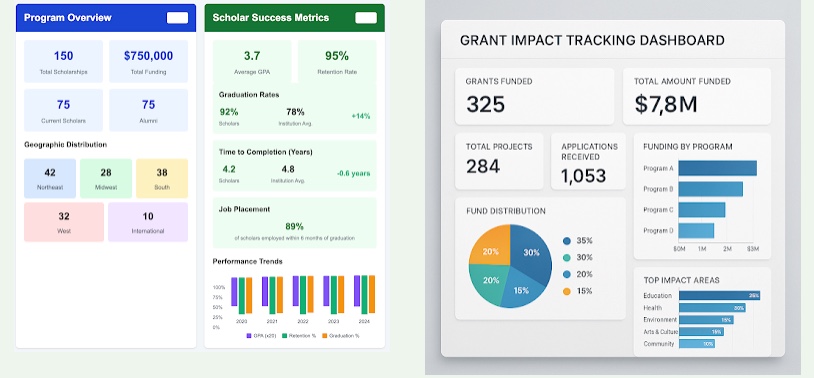Click the white button in Program Overview header
814x378 pixels.
coord(178,18)
